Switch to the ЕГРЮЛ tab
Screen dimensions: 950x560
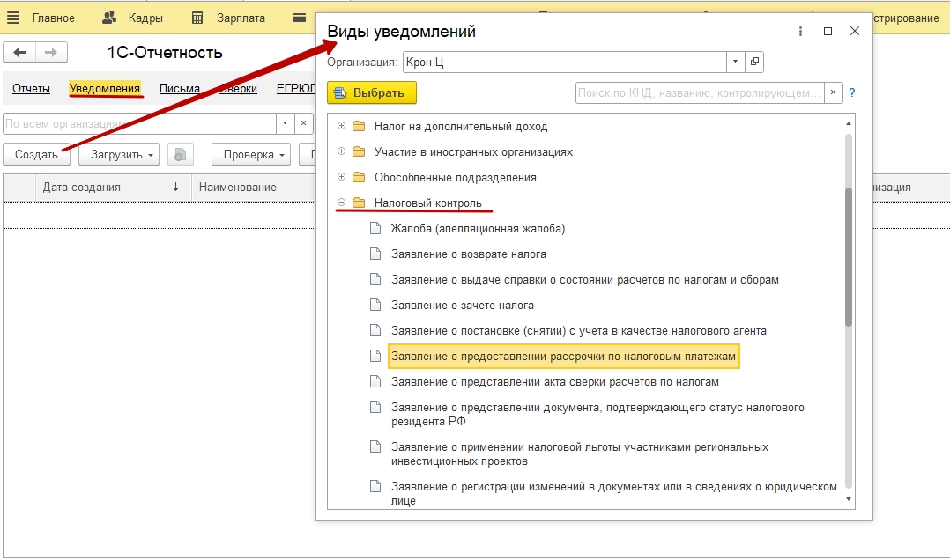[x=296, y=88]
